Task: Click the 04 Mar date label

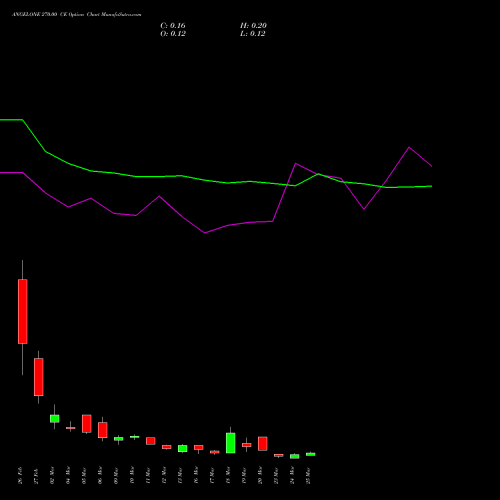Action: pyautogui.click(x=68, y=476)
